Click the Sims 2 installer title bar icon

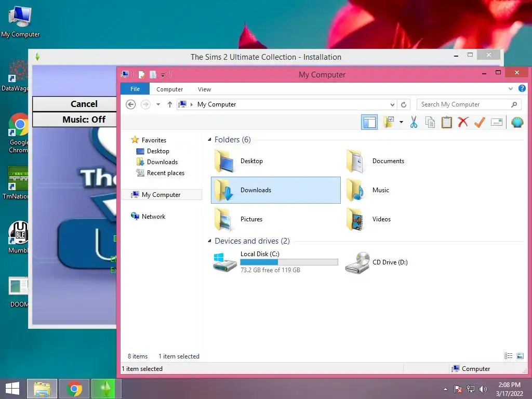[37, 57]
